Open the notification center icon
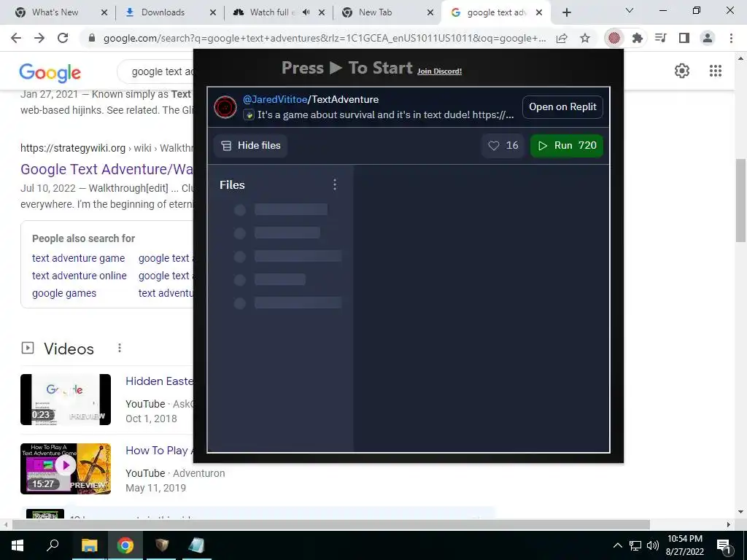The width and height of the screenshot is (747, 560). 724,545
